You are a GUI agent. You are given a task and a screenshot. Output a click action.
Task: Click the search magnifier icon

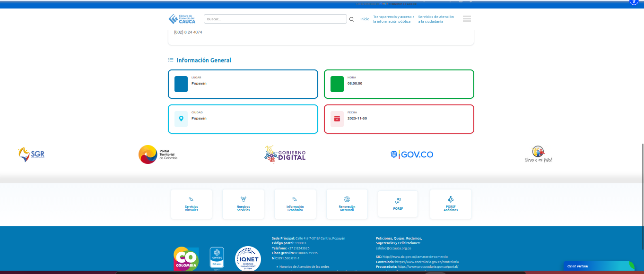click(351, 19)
